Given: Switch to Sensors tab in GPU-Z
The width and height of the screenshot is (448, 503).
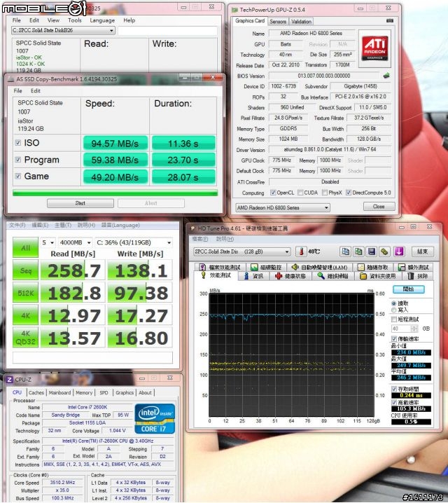Looking at the screenshot, I should [x=278, y=22].
